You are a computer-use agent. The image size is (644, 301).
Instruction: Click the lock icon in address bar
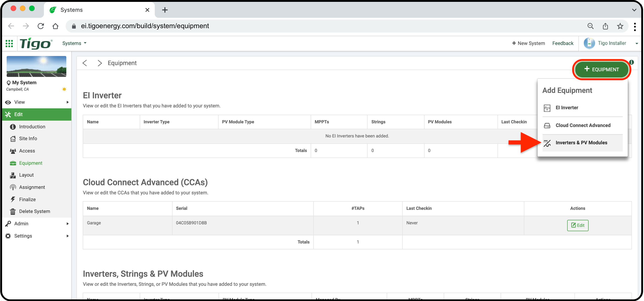tap(74, 26)
